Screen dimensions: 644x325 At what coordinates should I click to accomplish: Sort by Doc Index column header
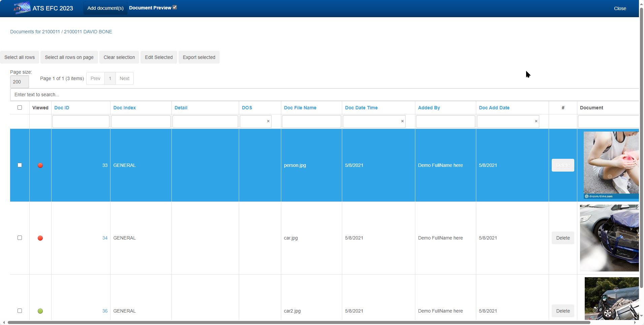click(x=124, y=108)
